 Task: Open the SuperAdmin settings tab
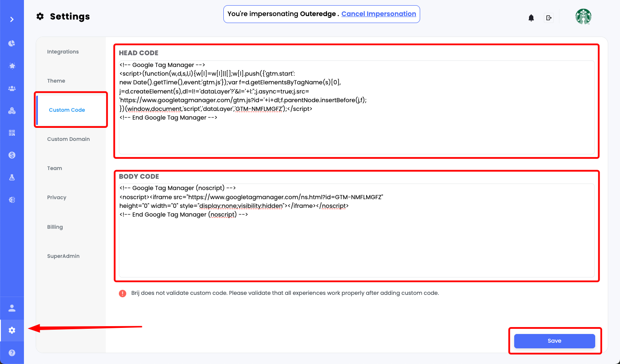(64, 256)
